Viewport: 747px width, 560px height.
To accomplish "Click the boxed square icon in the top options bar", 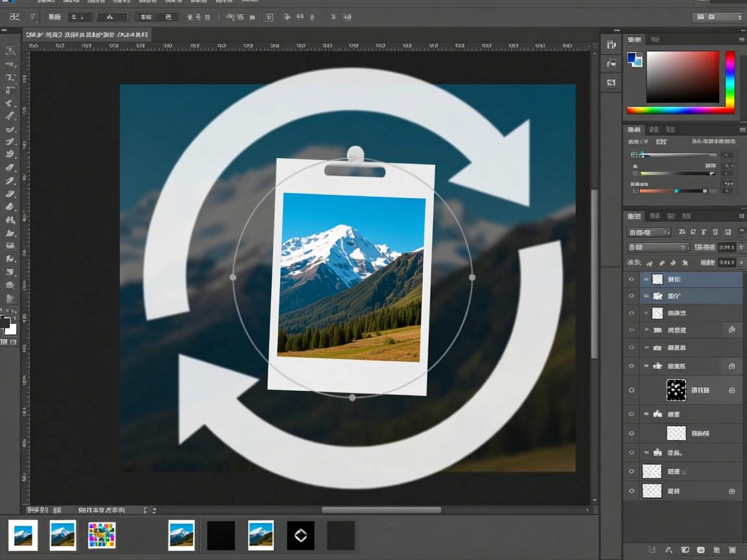I will click(x=269, y=17).
